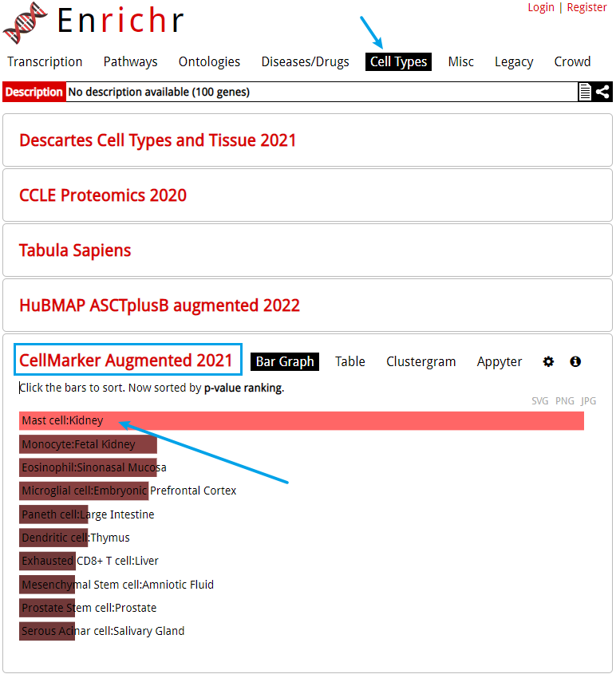Click the info icon next to Appyter
Screen dimensions: 616x674
coord(575,361)
